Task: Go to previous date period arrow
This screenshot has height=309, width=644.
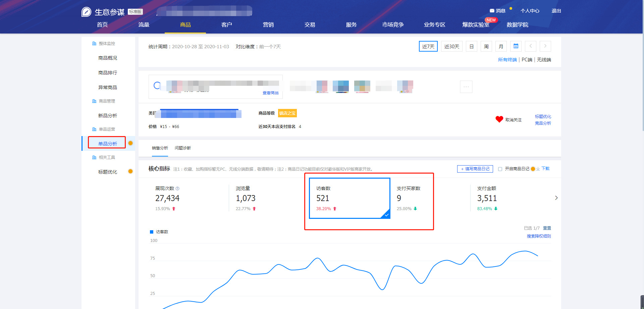Action: (530, 46)
